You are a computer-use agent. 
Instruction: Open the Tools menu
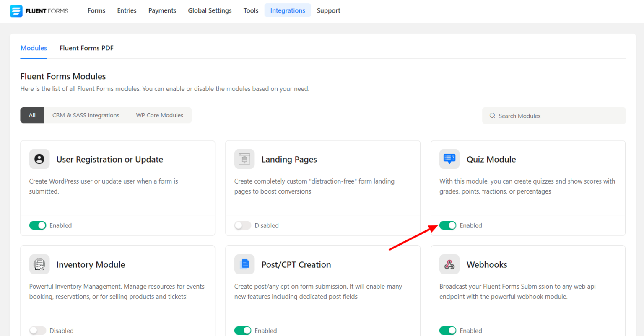(x=251, y=10)
